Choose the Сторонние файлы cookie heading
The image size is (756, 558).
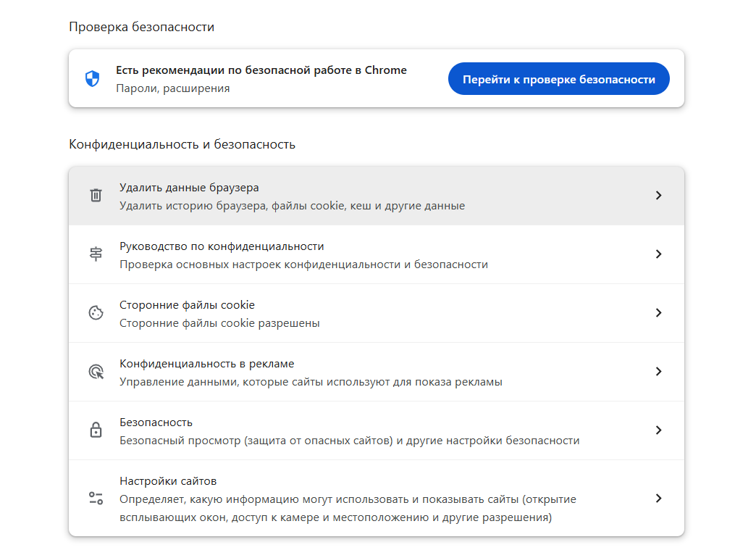(x=187, y=305)
